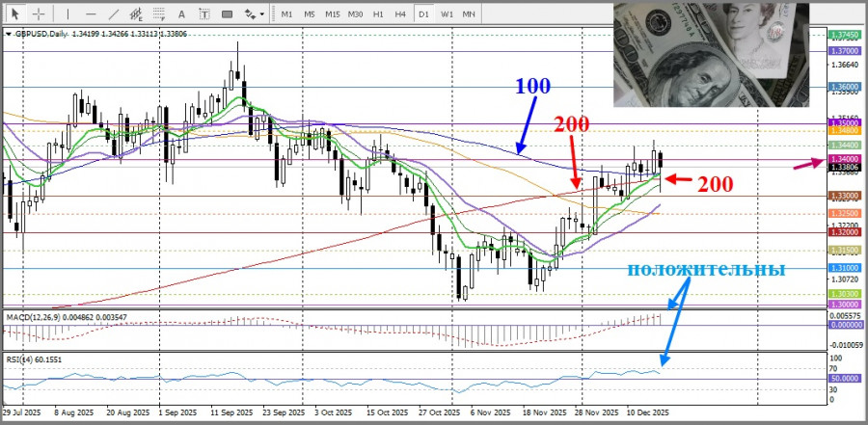
Task: Click the MN monthly timeframe button
Action: click(470, 13)
